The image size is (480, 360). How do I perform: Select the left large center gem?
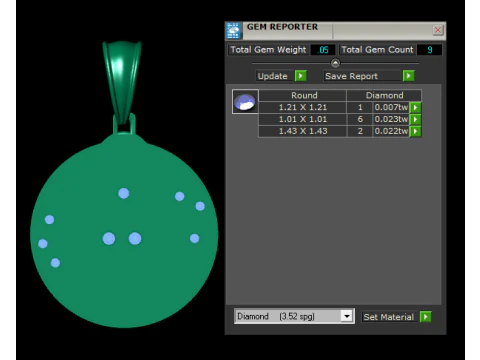[109, 239]
